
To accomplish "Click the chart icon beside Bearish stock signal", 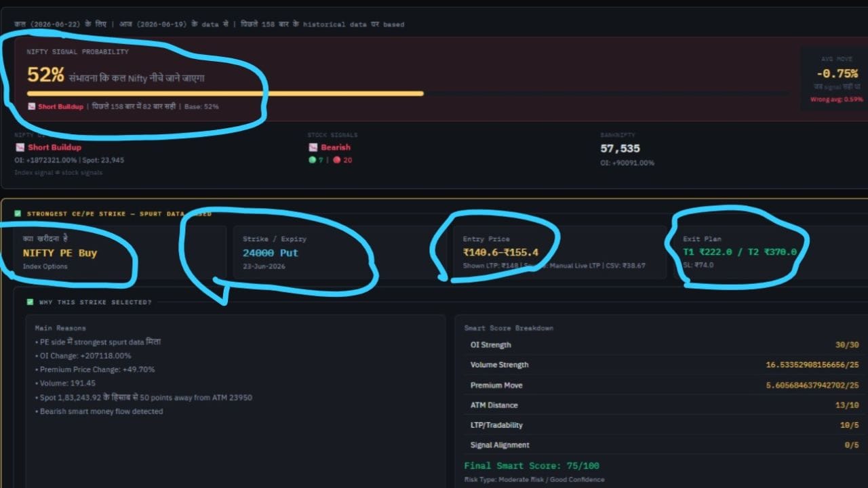I will click(x=313, y=147).
